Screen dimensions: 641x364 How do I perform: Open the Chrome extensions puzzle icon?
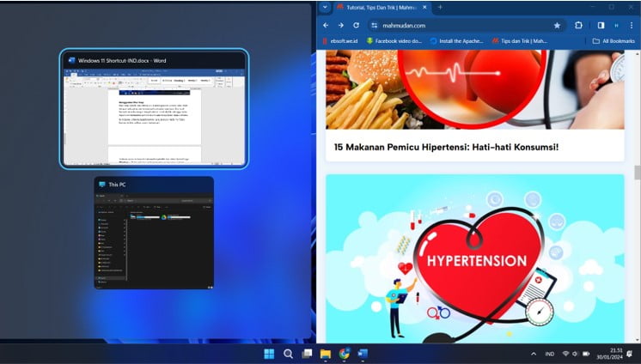[x=578, y=25]
